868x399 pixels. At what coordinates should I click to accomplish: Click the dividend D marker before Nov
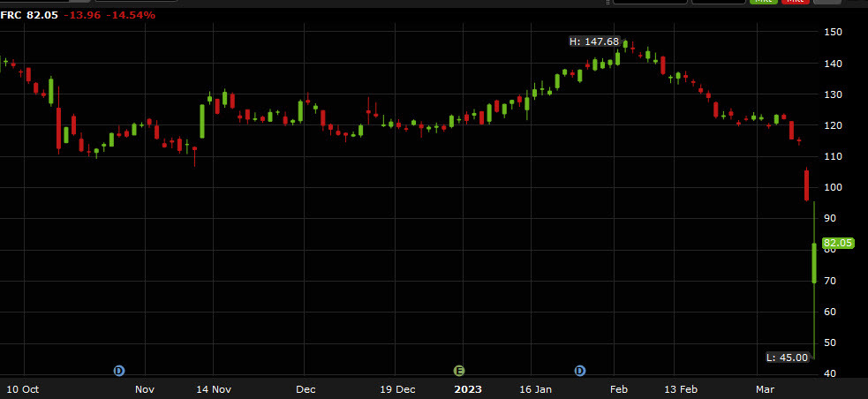coord(119,370)
